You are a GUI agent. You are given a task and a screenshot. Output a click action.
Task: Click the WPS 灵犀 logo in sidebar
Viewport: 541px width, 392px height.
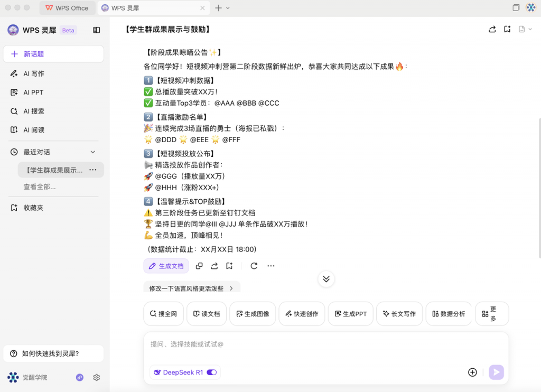click(x=13, y=30)
